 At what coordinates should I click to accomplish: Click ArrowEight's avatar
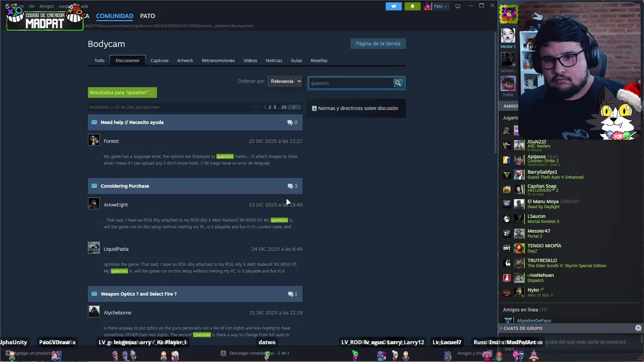point(94,204)
